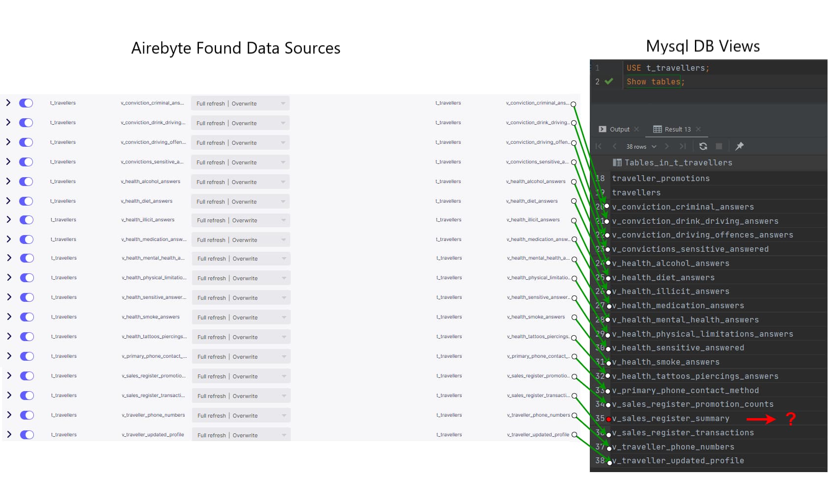828x504 pixels.
Task: Click the 'Show tables;' line in editor
Action: (655, 81)
